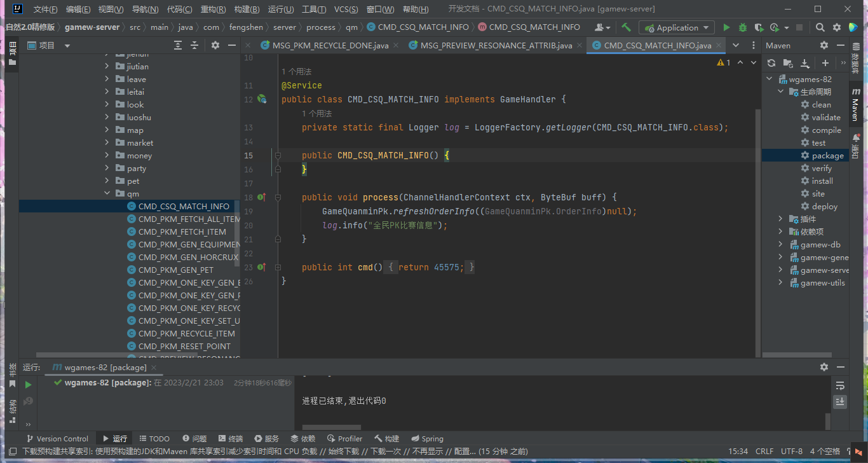Collapse the 生命周期 lifecycle node
Viewport: 868px width, 463px height.
point(780,92)
